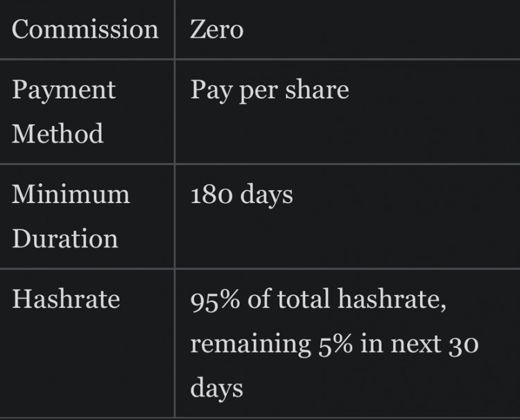Click "hashrate," in the value cell

pos(392,299)
